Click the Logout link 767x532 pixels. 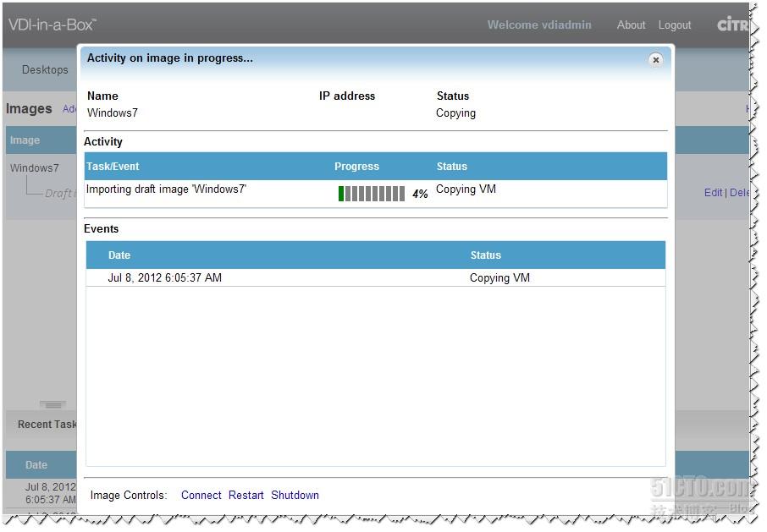coord(675,25)
